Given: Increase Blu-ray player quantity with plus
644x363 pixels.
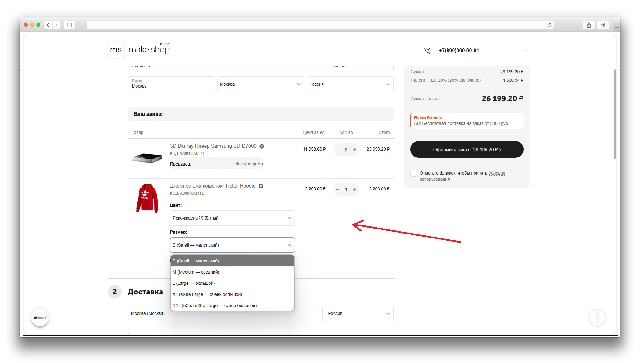Looking at the screenshot, I should click(354, 150).
